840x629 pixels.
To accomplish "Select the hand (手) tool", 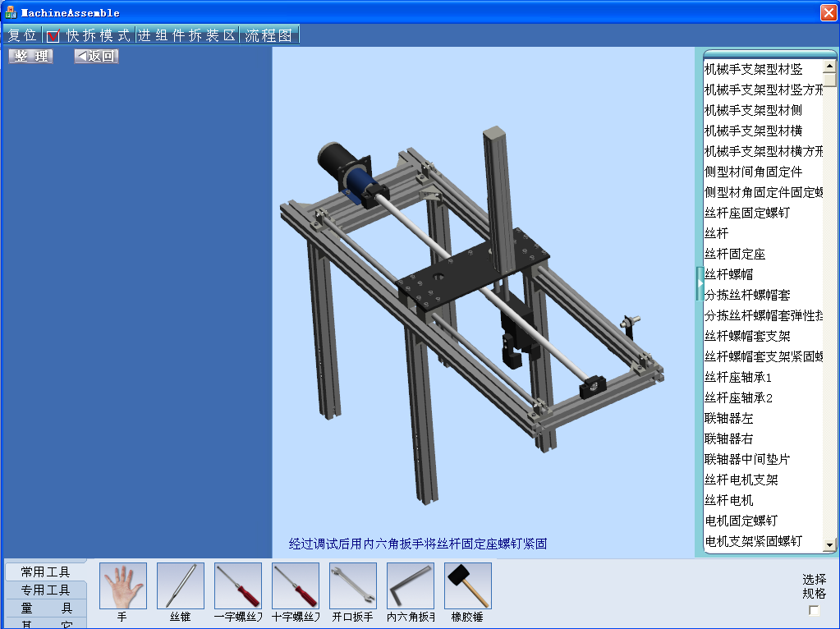I will pos(122,586).
